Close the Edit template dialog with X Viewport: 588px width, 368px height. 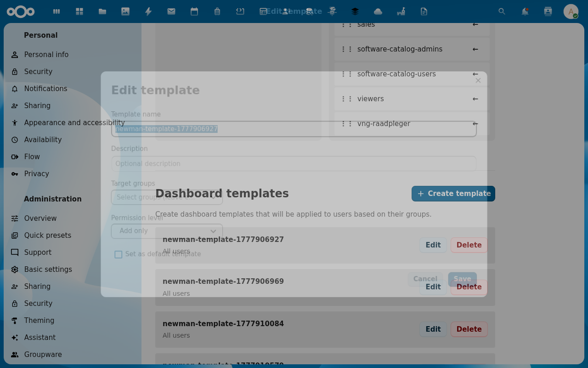478,80
